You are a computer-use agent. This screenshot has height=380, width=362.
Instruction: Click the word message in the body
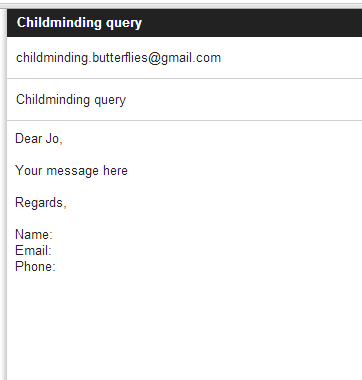(73, 171)
